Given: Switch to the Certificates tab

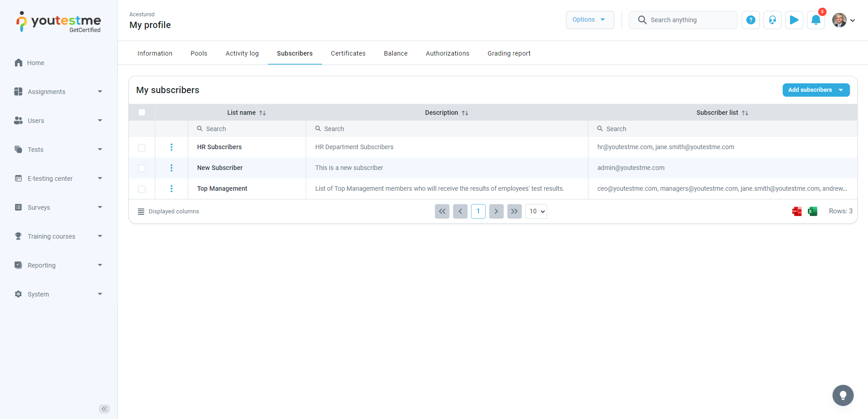Looking at the screenshot, I should [348, 53].
